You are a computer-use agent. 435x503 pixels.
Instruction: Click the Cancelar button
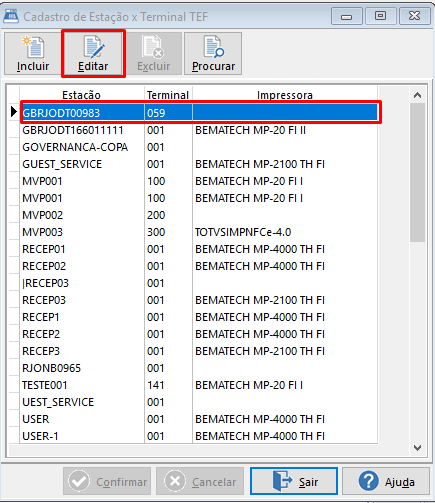(200, 481)
